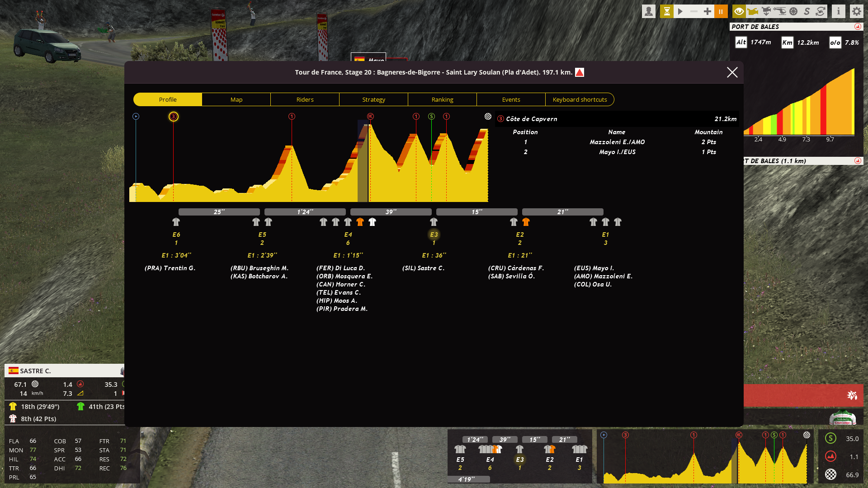Click the Km distance label box
The image size is (868, 488).
pos(788,42)
